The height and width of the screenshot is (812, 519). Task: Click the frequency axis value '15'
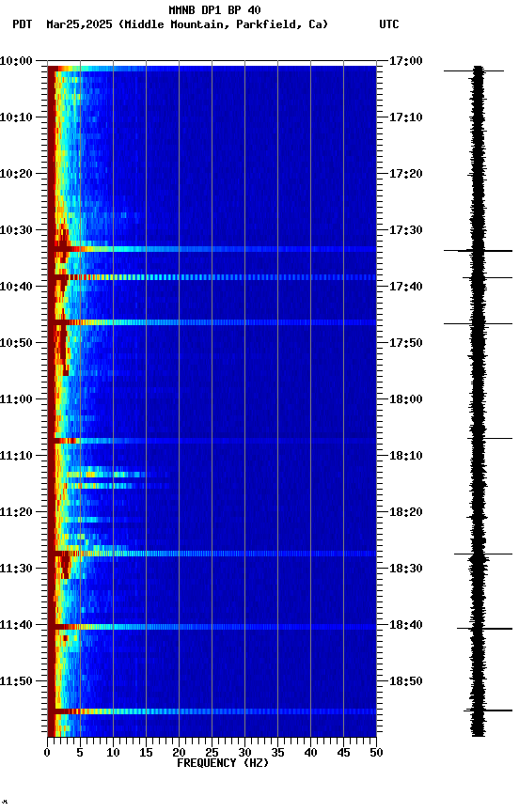(x=146, y=753)
